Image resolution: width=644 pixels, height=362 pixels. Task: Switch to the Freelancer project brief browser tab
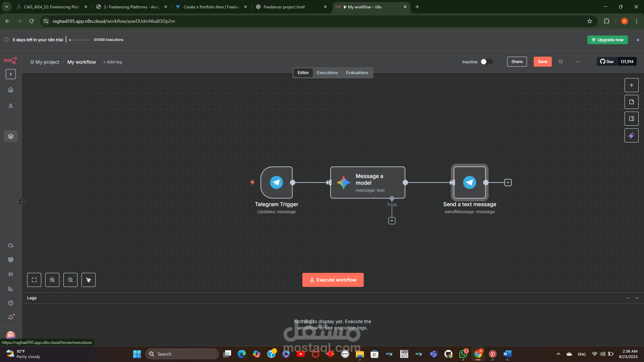pyautogui.click(x=291, y=7)
